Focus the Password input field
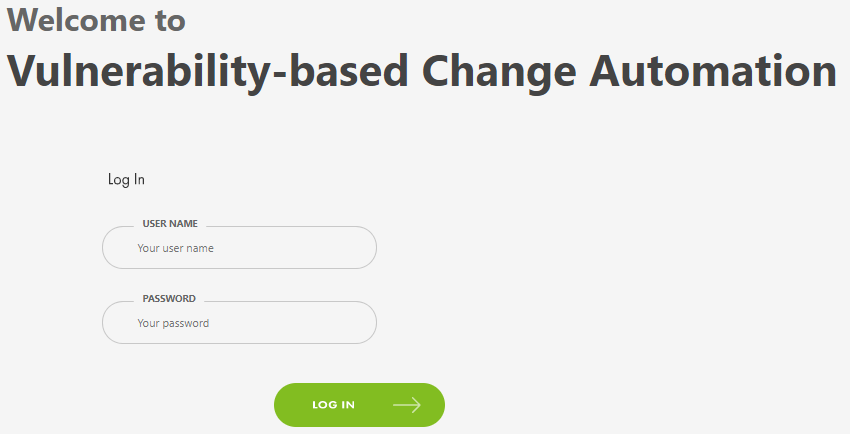 [239, 323]
